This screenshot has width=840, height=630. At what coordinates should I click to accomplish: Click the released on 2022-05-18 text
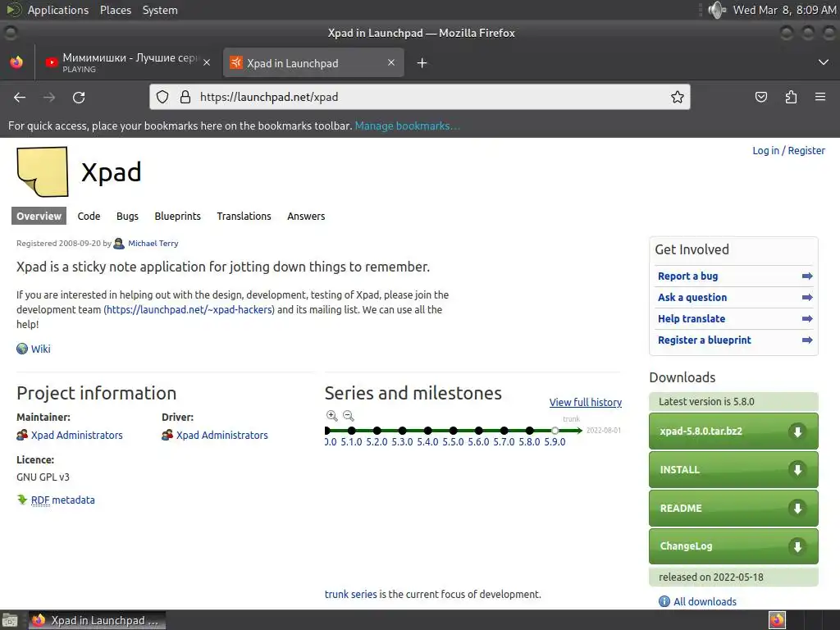(x=711, y=577)
